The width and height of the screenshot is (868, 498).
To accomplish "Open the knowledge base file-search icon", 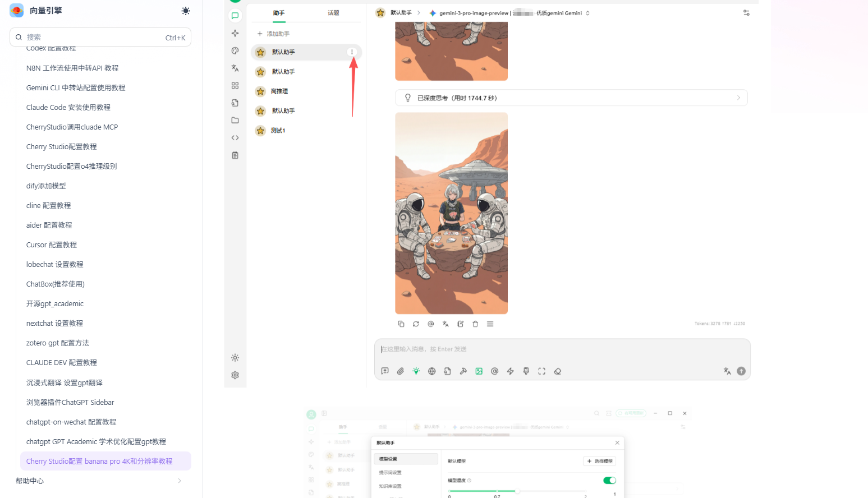I will (x=235, y=103).
